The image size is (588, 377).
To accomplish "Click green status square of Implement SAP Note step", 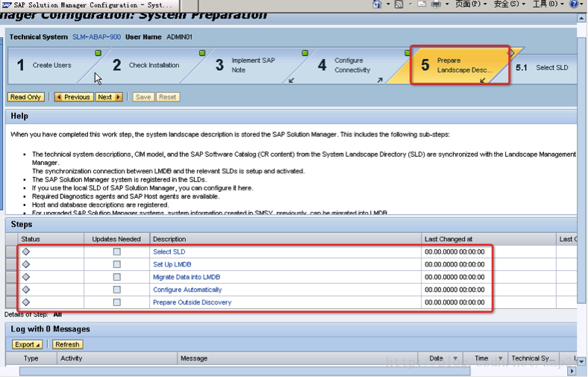I will click(x=305, y=53).
